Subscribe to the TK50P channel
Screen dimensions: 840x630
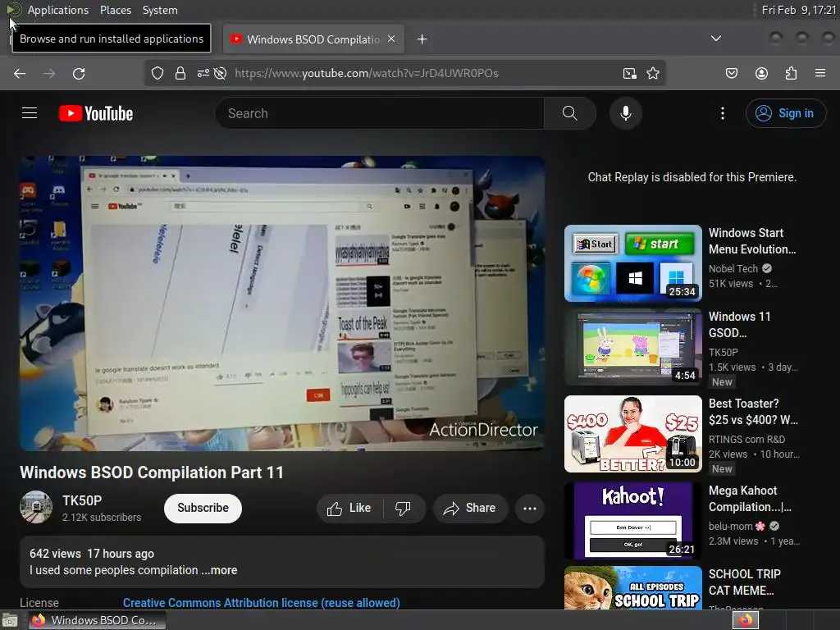click(203, 508)
